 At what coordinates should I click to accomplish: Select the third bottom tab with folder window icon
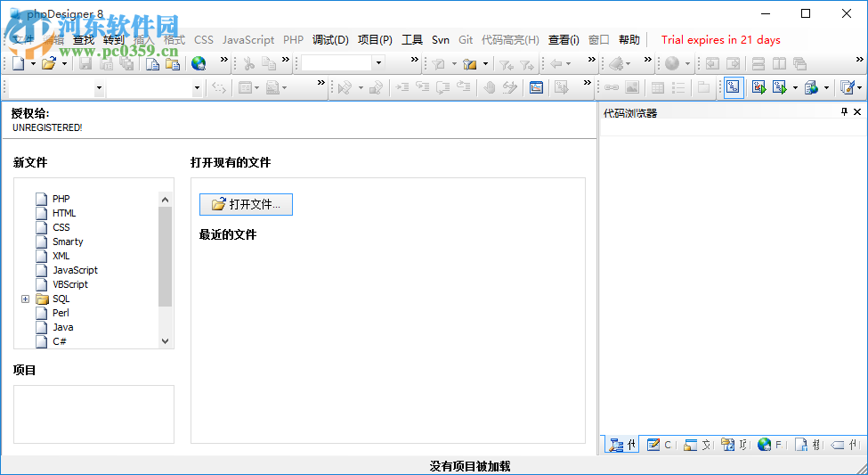697,445
